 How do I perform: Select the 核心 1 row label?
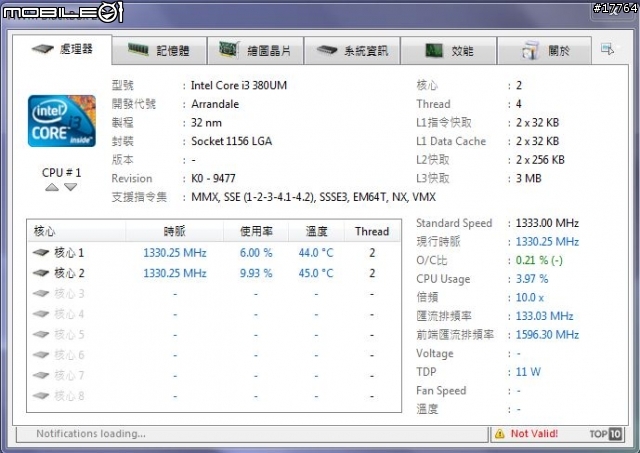pyautogui.click(x=69, y=253)
